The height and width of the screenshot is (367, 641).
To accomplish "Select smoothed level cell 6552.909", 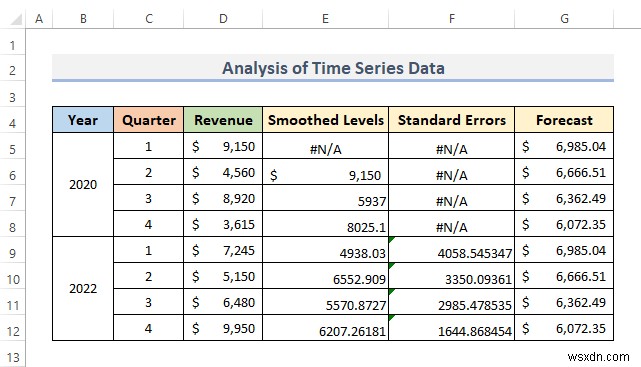I will coord(325,276).
